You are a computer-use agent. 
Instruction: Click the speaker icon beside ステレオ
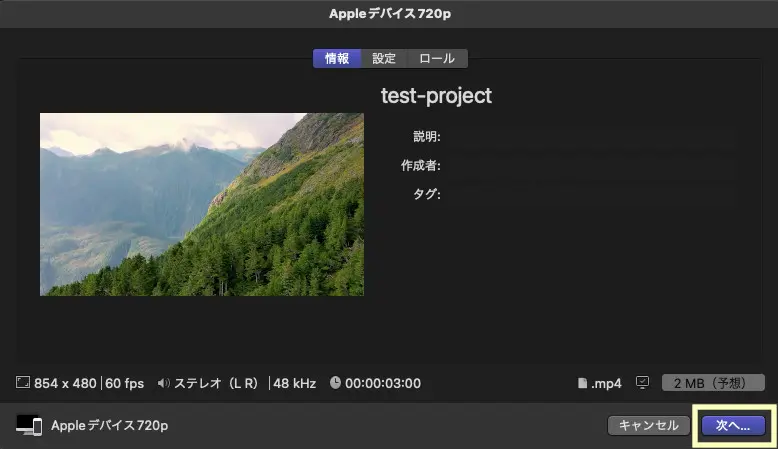tap(164, 383)
